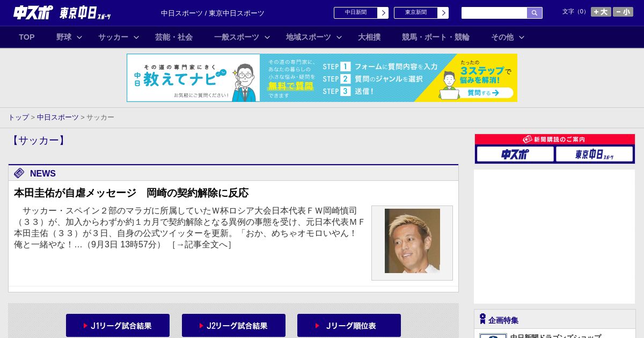The image size is (644, 338).
Task: Expand the 野球 dropdown chevron
Action: (x=79, y=37)
